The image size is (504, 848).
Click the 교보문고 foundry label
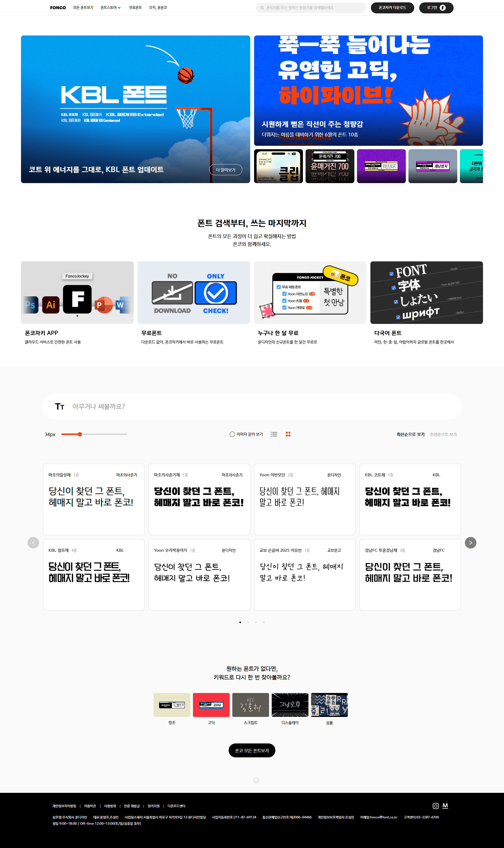coord(334,550)
